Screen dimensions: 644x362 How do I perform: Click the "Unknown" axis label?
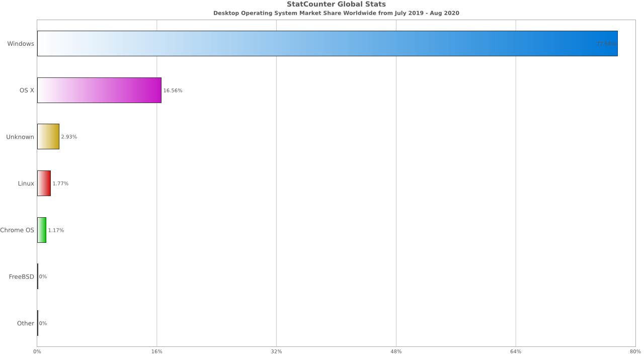20,137
